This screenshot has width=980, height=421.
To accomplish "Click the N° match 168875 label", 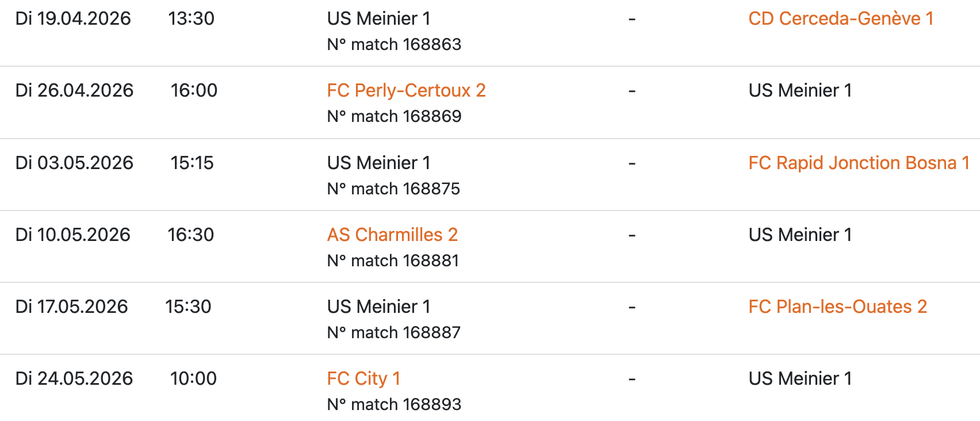I will (393, 189).
